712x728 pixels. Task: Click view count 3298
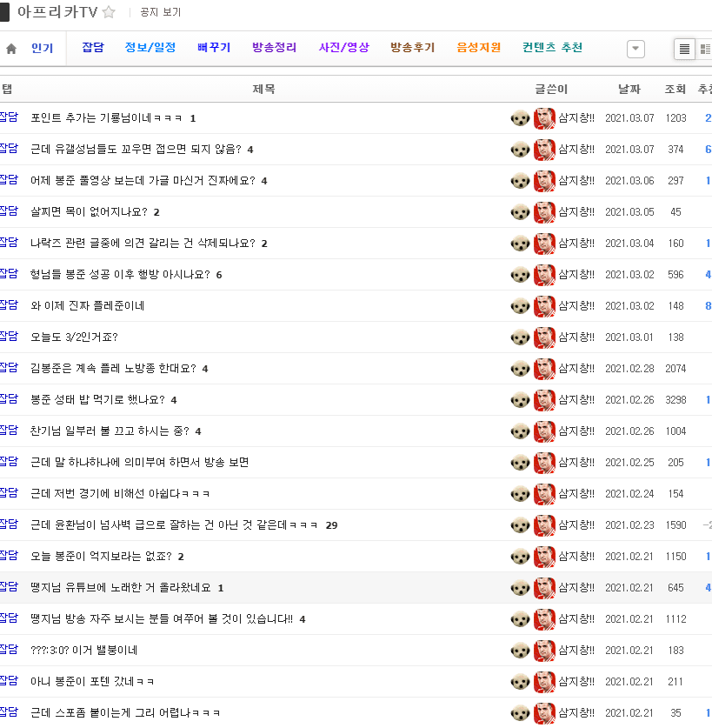(675, 400)
